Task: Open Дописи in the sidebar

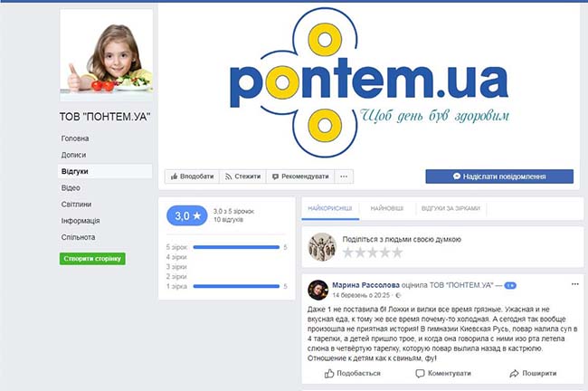Action: [x=73, y=155]
